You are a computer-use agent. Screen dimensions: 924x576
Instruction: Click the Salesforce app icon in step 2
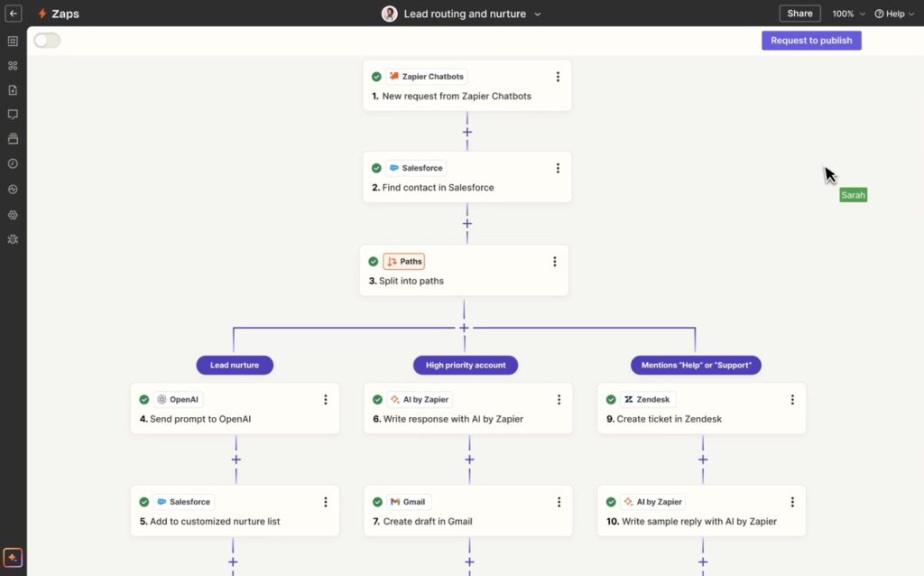pyautogui.click(x=393, y=168)
